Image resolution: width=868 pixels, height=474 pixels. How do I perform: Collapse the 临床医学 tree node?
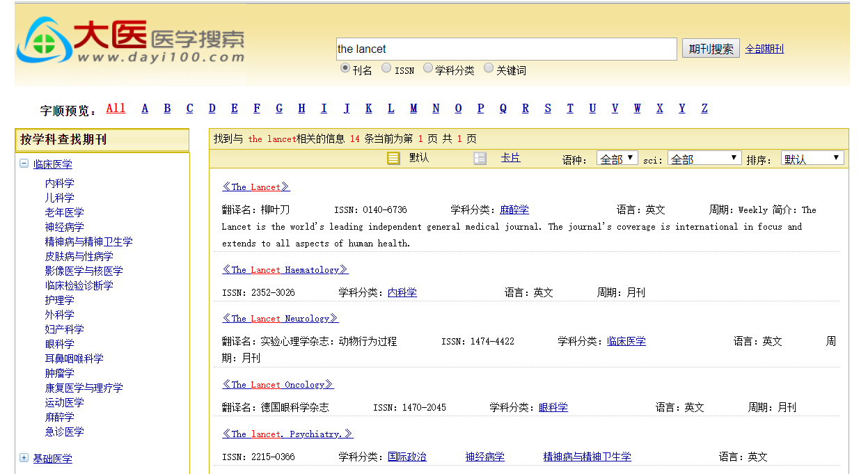pyautogui.click(x=24, y=164)
